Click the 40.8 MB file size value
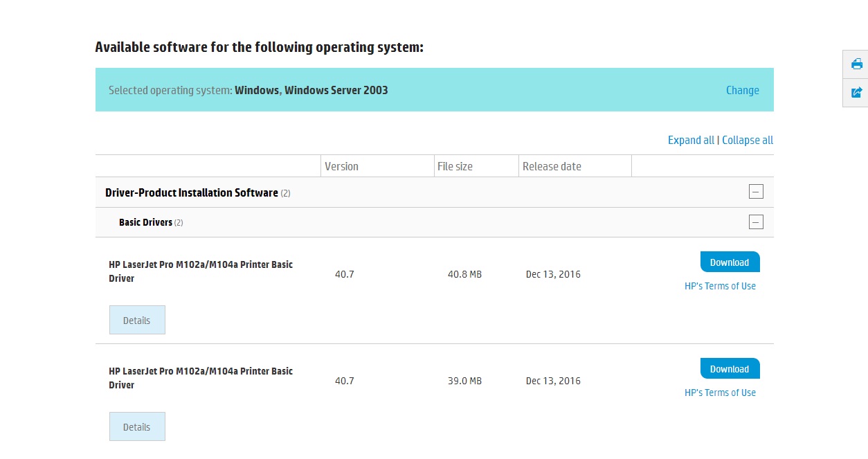The image size is (868, 459). (464, 274)
